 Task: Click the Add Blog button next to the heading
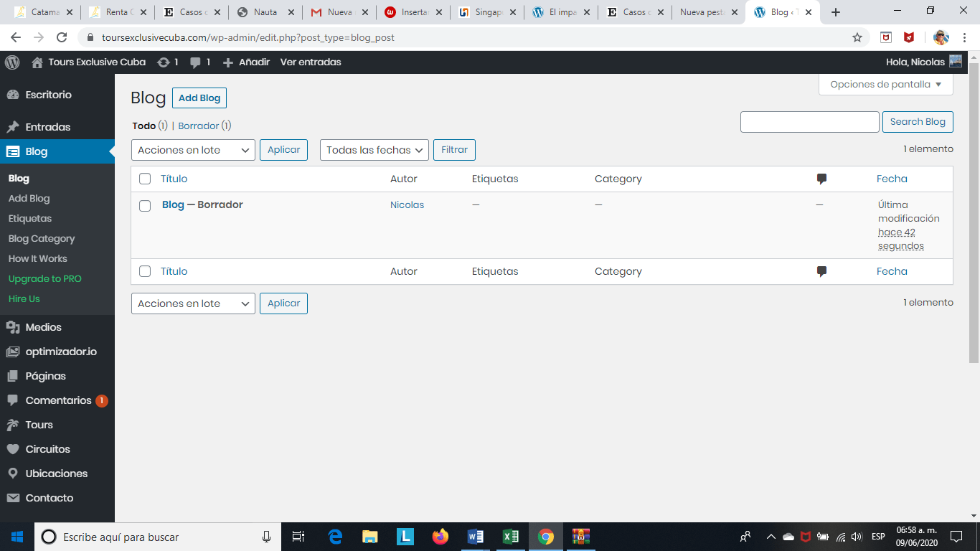click(199, 98)
